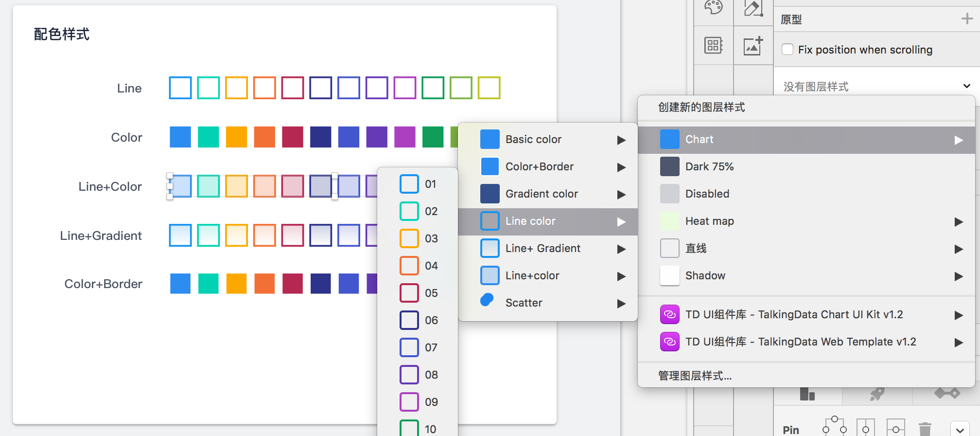The width and height of the screenshot is (980, 436).
Task: Click the bar chart icon in inspector
Action: 807,394
